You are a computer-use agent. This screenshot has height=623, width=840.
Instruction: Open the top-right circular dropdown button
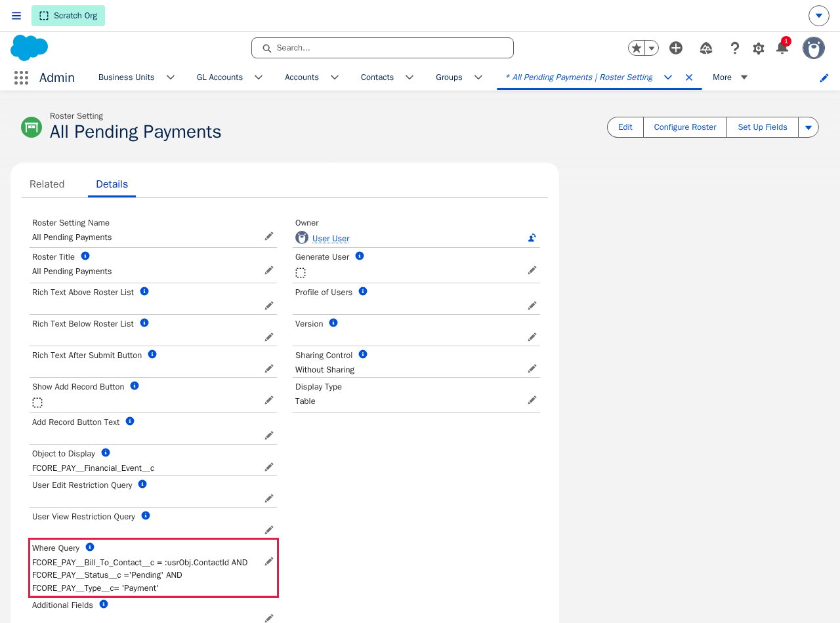pos(819,16)
